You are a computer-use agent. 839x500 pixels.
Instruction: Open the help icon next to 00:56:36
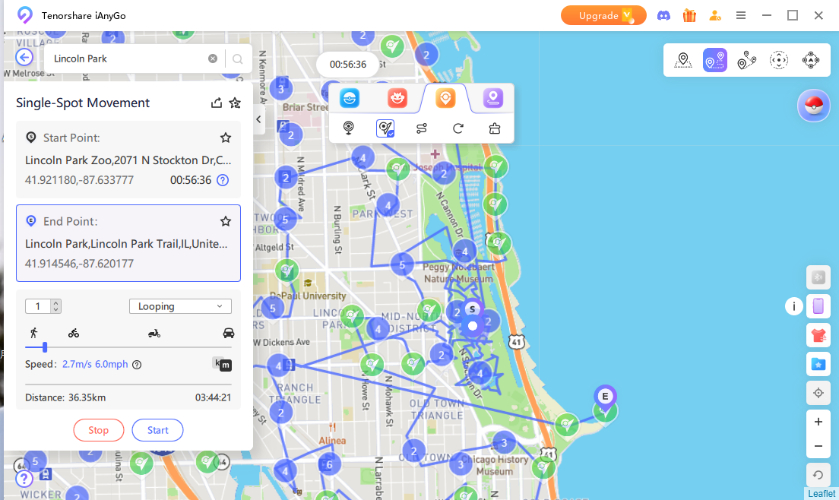[223, 180]
